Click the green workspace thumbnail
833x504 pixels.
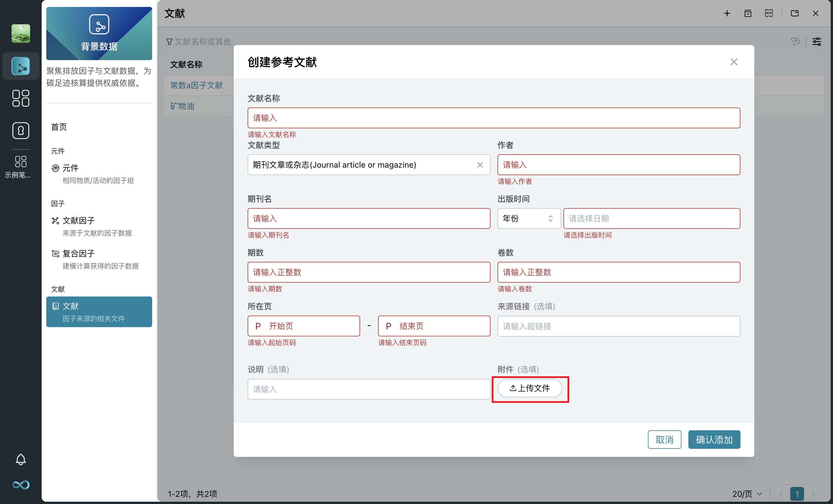(x=21, y=34)
